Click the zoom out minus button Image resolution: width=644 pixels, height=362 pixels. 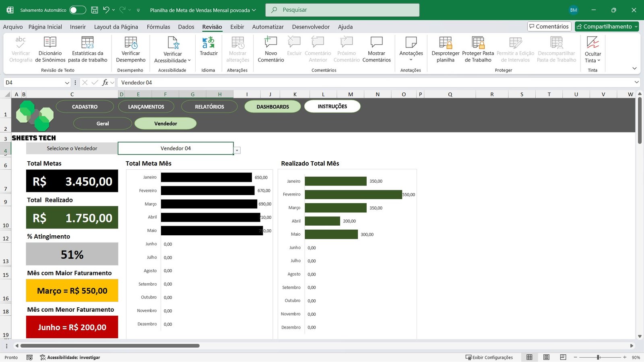coord(576,357)
